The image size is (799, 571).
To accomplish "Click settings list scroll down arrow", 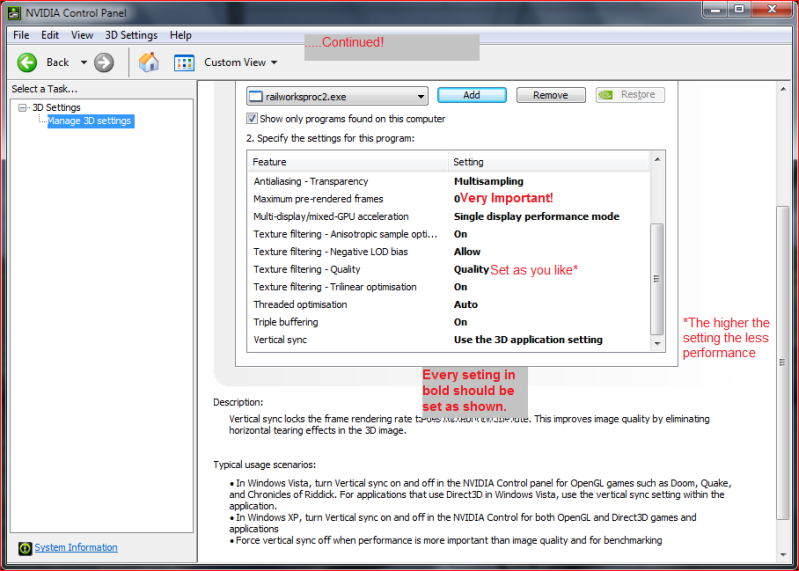I will pos(657,343).
